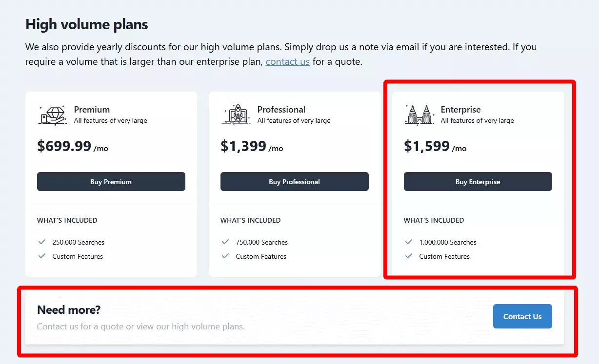Click checkmark beside 750,000 Searches
Image resolution: width=599 pixels, height=364 pixels.
tap(225, 242)
